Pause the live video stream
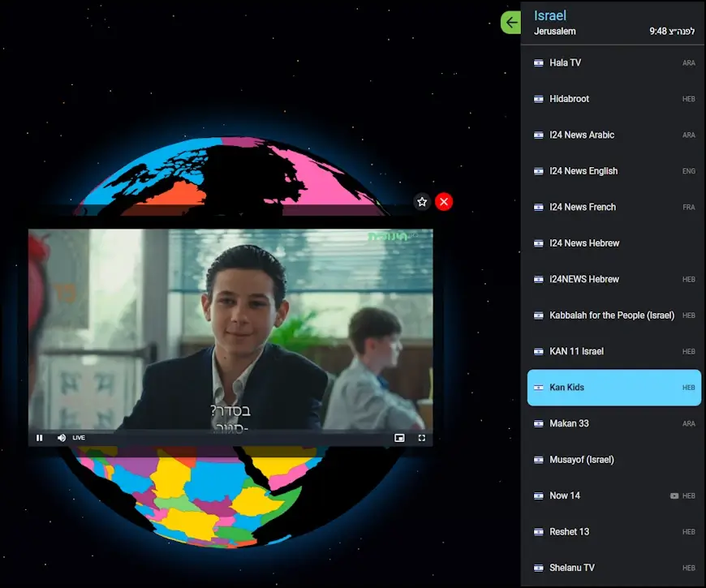 (39, 438)
